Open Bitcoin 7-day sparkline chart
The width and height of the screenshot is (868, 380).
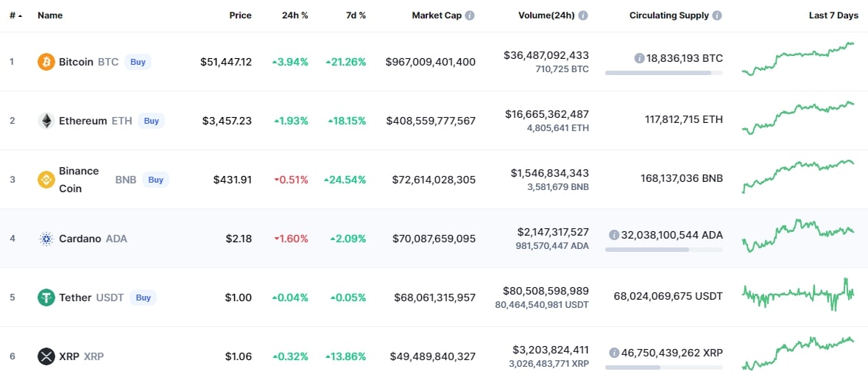(798, 59)
